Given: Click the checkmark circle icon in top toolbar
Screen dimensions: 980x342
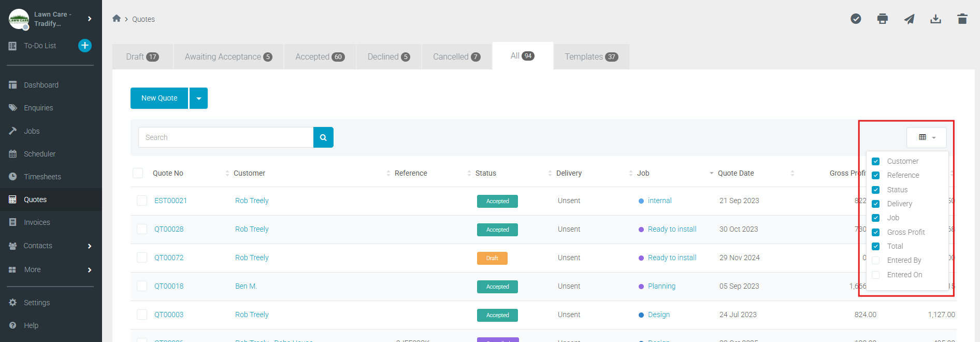Looking at the screenshot, I should tap(856, 19).
